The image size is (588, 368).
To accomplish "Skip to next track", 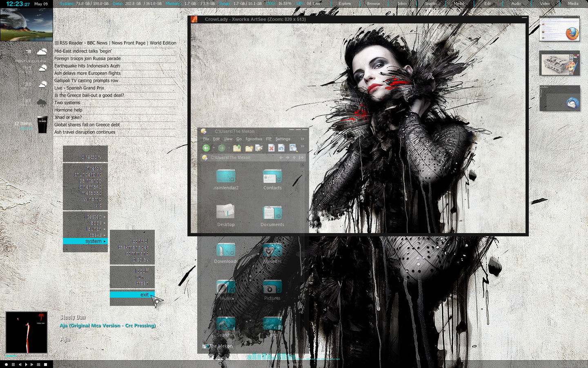I will tap(32, 364).
